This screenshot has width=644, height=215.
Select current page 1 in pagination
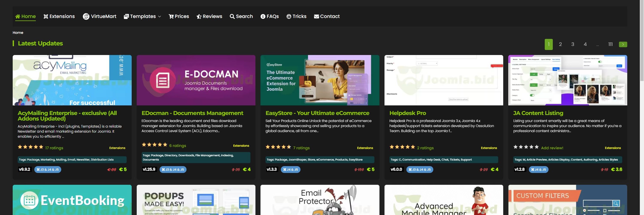coord(549,44)
